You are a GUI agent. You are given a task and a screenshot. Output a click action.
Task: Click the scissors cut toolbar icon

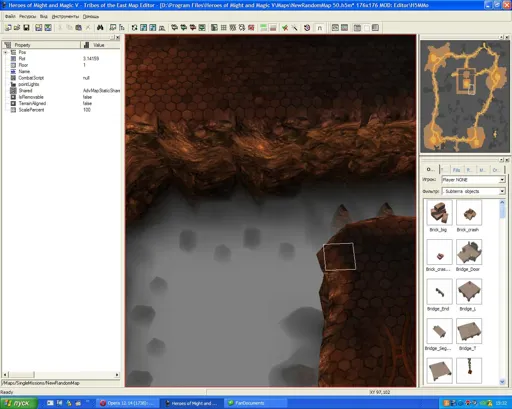click(x=60, y=28)
